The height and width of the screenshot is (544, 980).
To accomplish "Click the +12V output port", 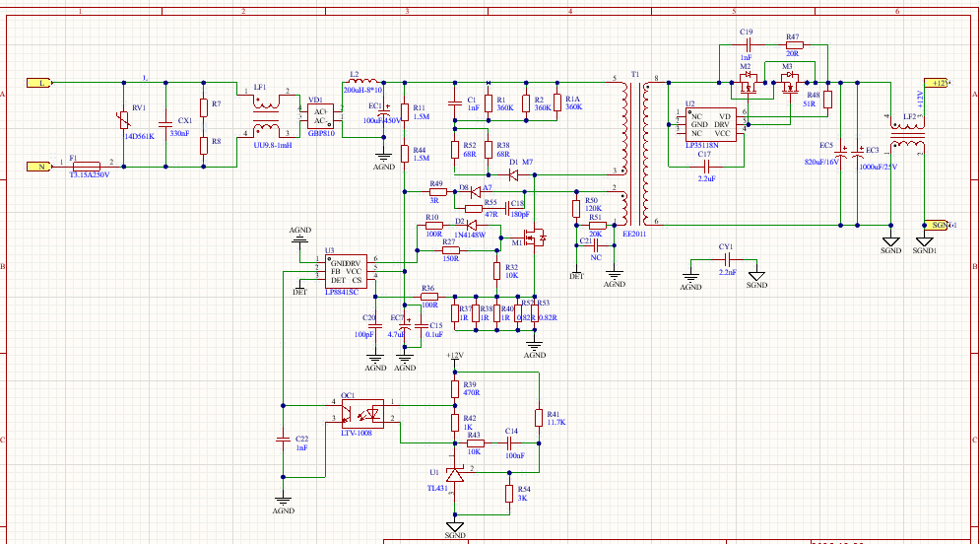I will [935, 84].
